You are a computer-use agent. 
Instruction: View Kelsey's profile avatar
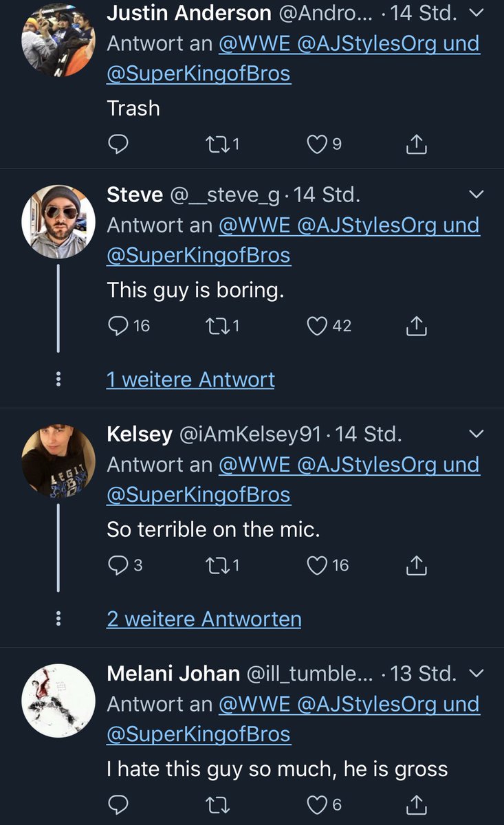[58, 461]
